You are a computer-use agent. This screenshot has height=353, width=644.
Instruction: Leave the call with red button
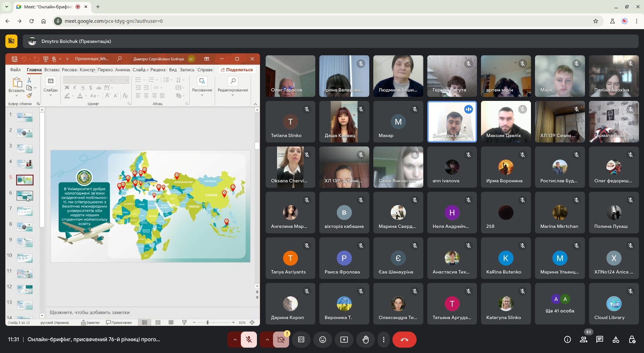[x=404, y=340]
